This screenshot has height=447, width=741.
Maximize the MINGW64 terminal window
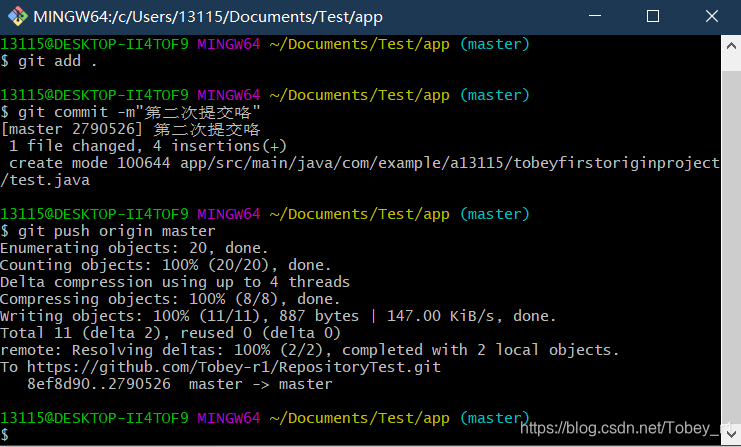pos(653,16)
